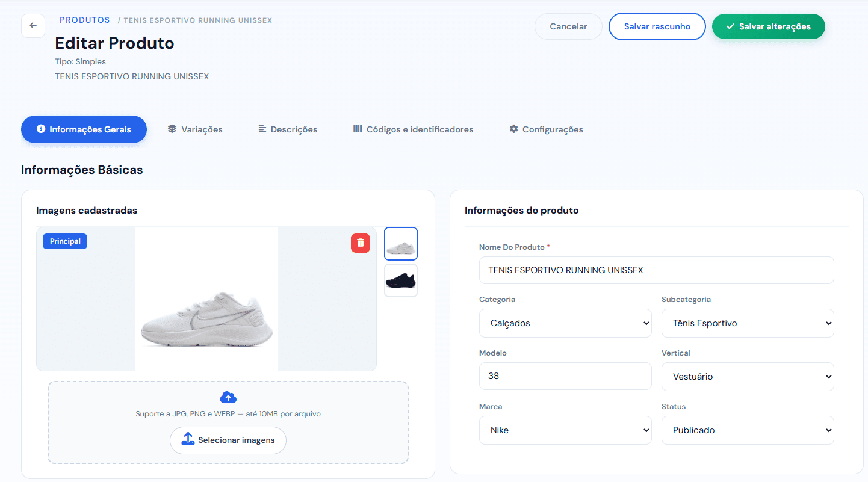The width and height of the screenshot is (868, 482).
Task: Switch to the Descrições tab
Action: pyautogui.click(x=288, y=129)
